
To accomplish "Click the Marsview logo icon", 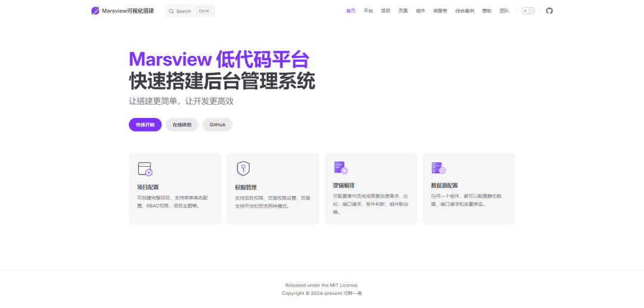I will coord(95,11).
